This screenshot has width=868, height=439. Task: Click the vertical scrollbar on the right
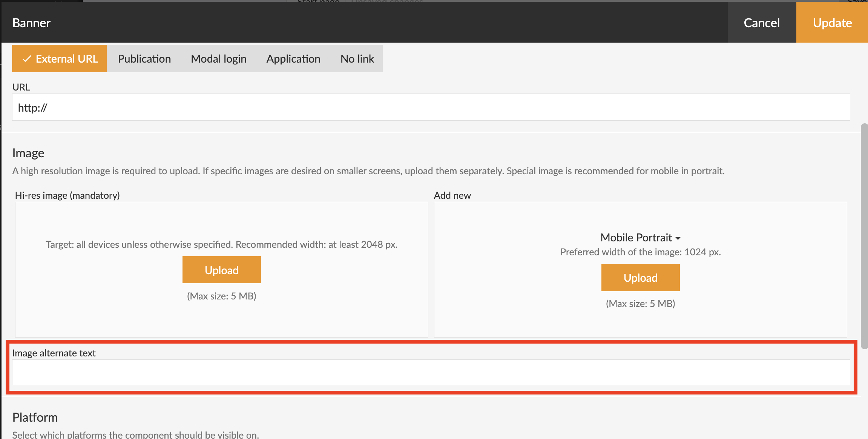tap(864, 236)
